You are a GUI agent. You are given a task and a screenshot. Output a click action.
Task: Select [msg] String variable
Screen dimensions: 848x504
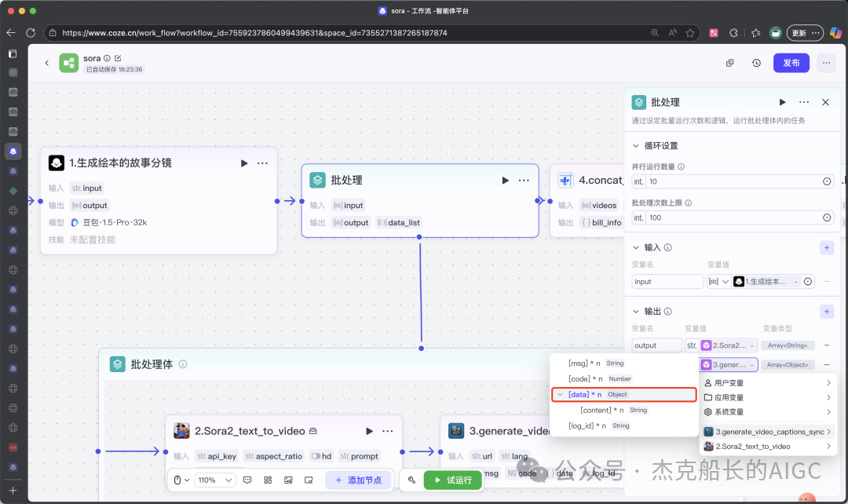623,363
